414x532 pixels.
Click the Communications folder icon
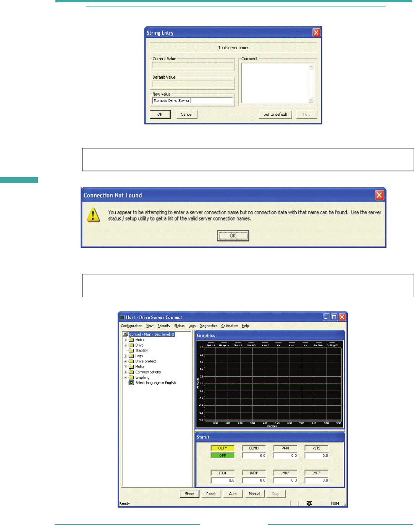click(x=131, y=372)
